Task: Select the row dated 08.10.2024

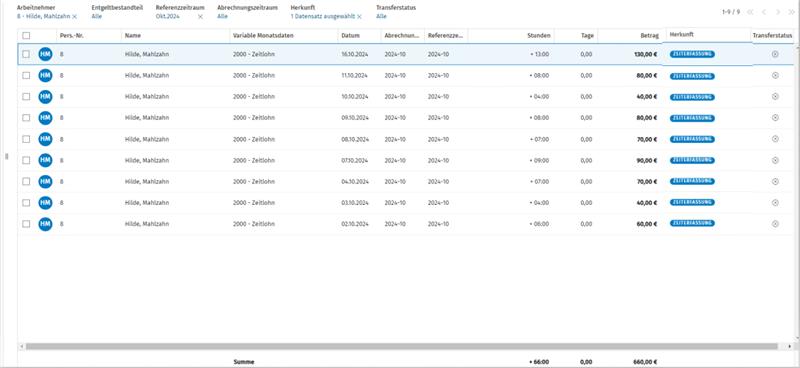Action: (x=27, y=139)
